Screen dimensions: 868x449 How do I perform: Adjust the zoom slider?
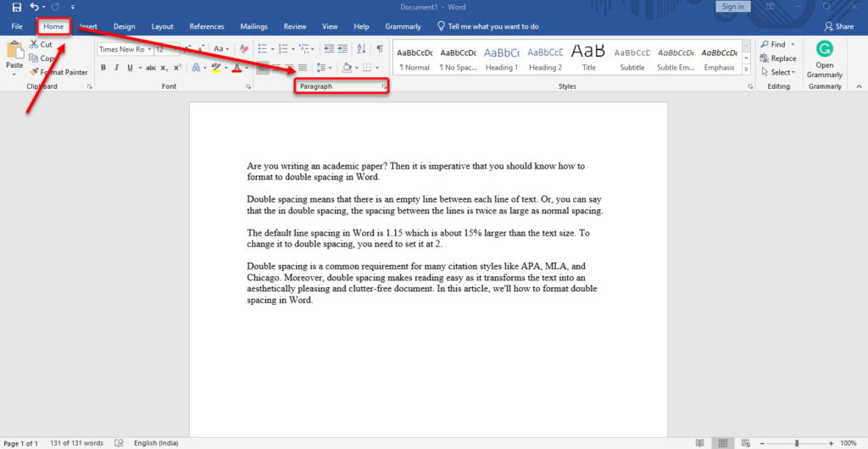(x=797, y=443)
